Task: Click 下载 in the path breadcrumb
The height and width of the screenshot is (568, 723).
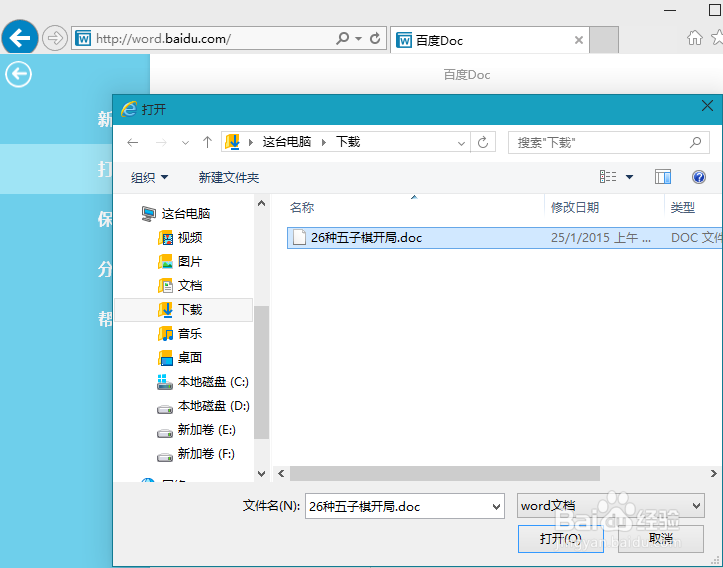Action: (348, 142)
